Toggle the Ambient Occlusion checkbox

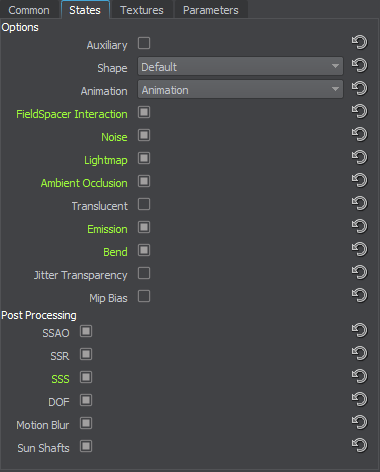click(144, 181)
